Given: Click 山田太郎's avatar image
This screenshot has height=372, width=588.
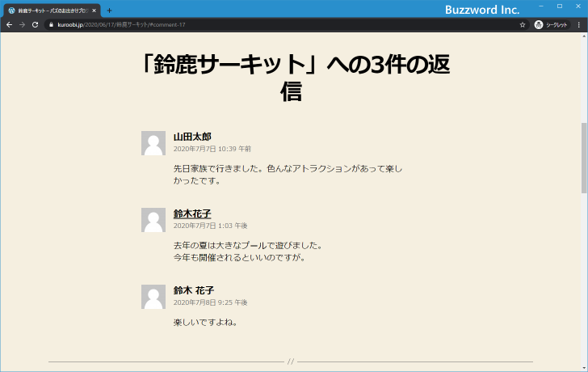Looking at the screenshot, I should 153,143.
